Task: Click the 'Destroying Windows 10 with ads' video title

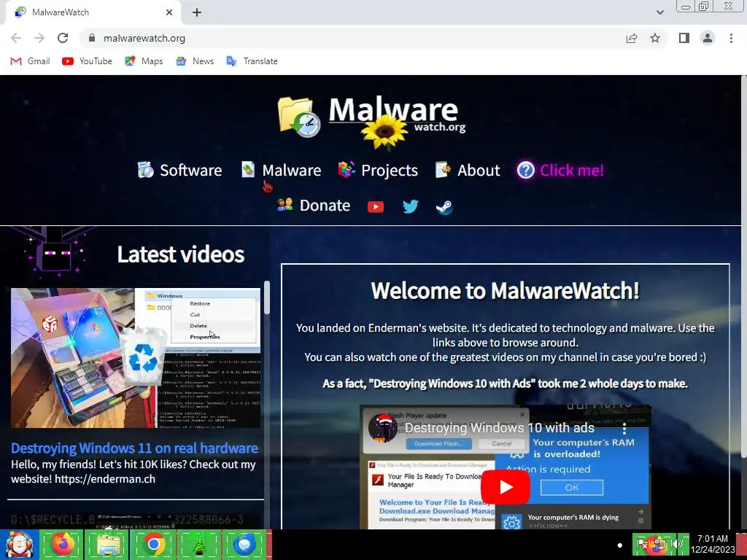Action: (x=500, y=427)
